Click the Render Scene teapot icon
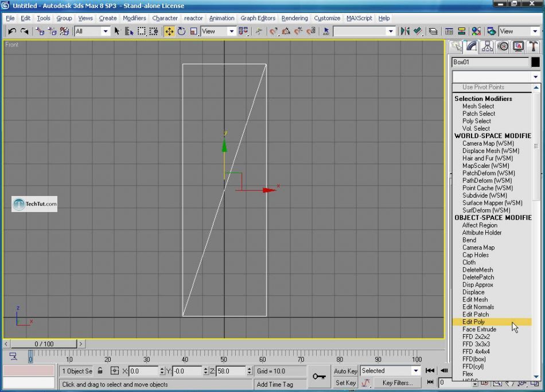Image resolution: width=545 pixels, height=392 pixels. [x=491, y=32]
